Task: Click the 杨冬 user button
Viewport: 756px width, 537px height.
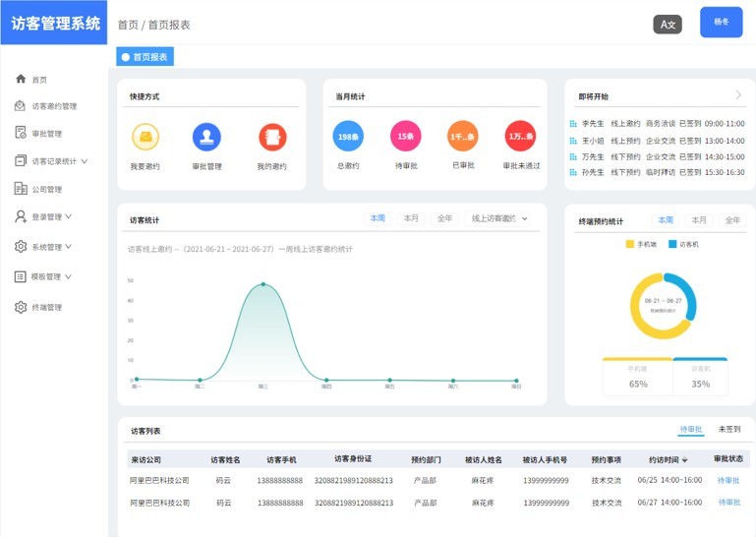Action: [x=721, y=22]
